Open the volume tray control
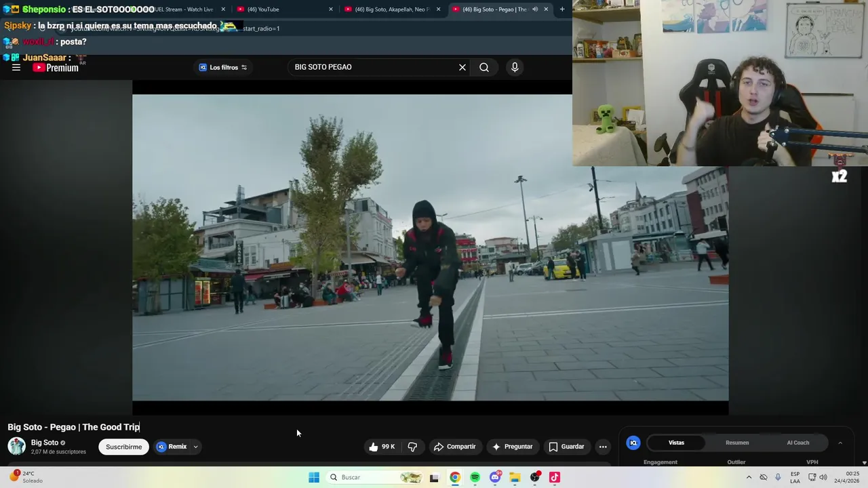This screenshot has width=868, height=488. click(823, 477)
